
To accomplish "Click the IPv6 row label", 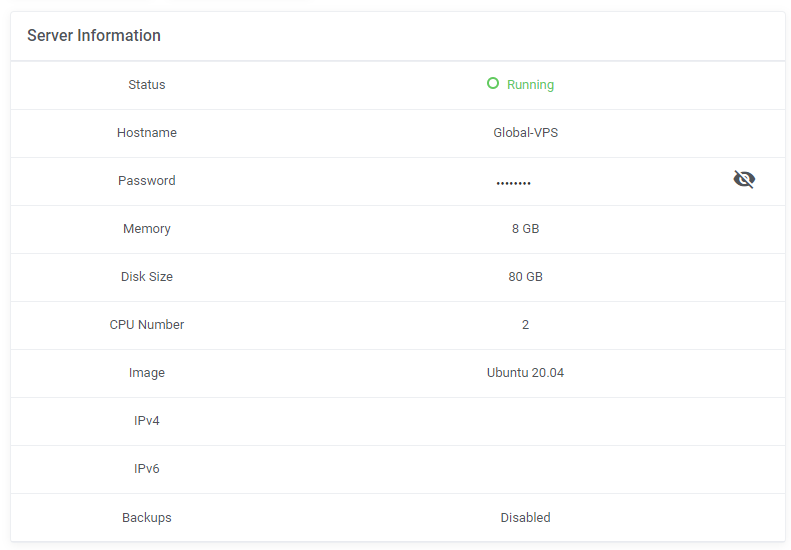I will click(x=147, y=468).
